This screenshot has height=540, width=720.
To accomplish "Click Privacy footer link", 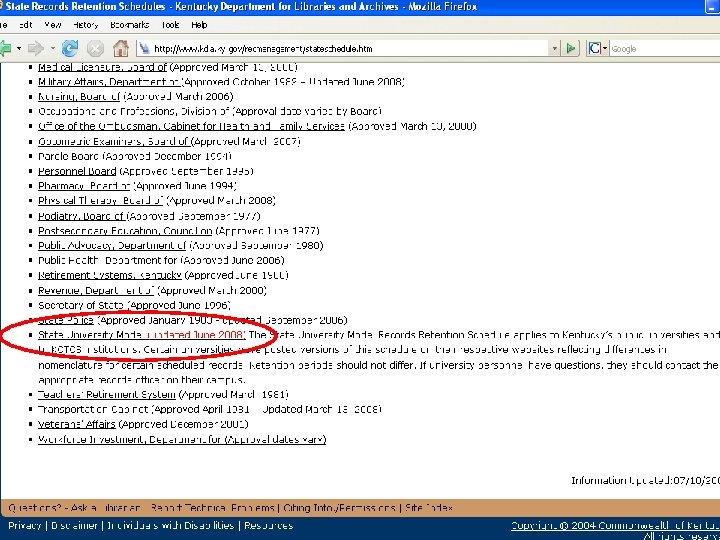I will (24, 525).
